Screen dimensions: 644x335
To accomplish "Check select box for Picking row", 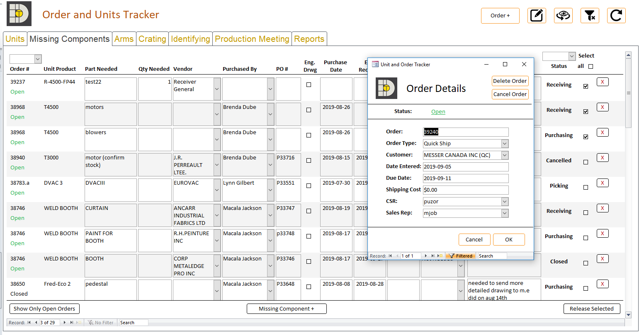I will 586,188.
